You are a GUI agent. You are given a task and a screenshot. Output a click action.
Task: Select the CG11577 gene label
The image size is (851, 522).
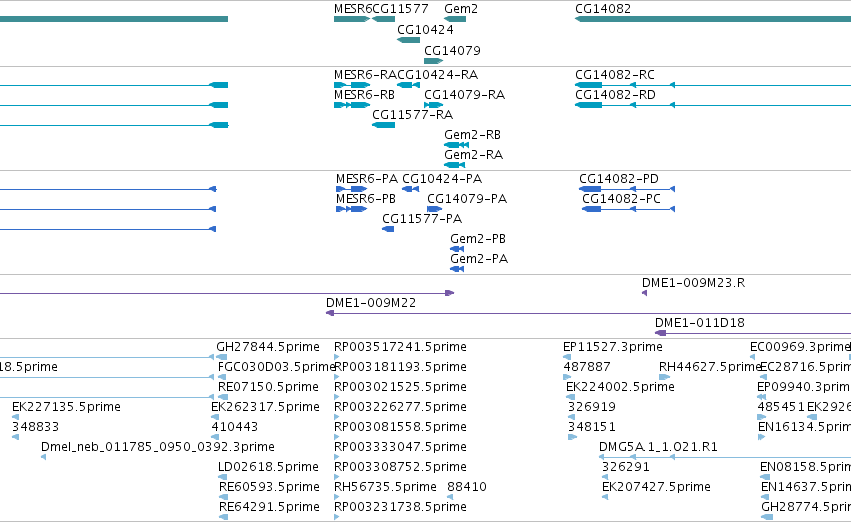(x=401, y=9)
